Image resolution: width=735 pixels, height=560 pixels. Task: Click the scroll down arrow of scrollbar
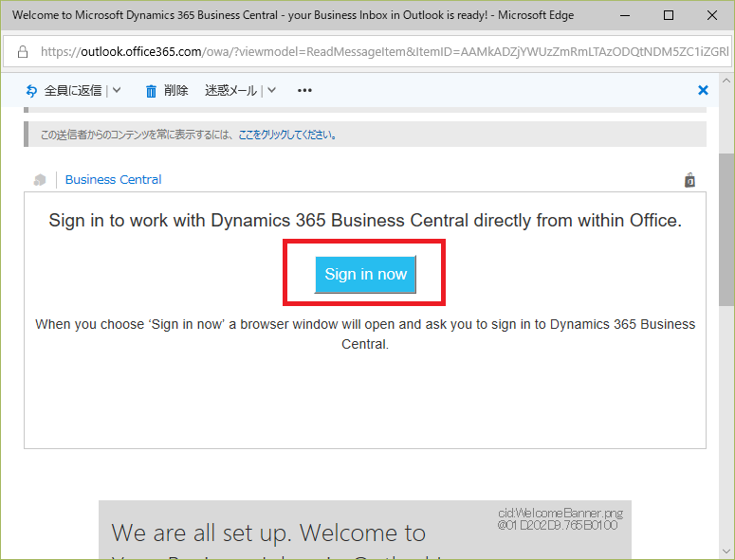[726, 551]
